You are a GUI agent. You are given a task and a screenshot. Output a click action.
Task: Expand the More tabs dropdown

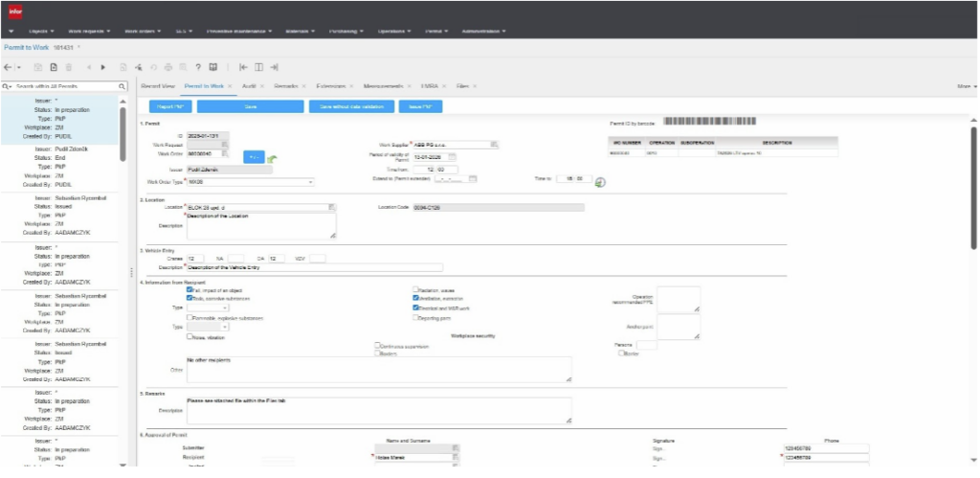pyautogui.click(x=967, y=86)
